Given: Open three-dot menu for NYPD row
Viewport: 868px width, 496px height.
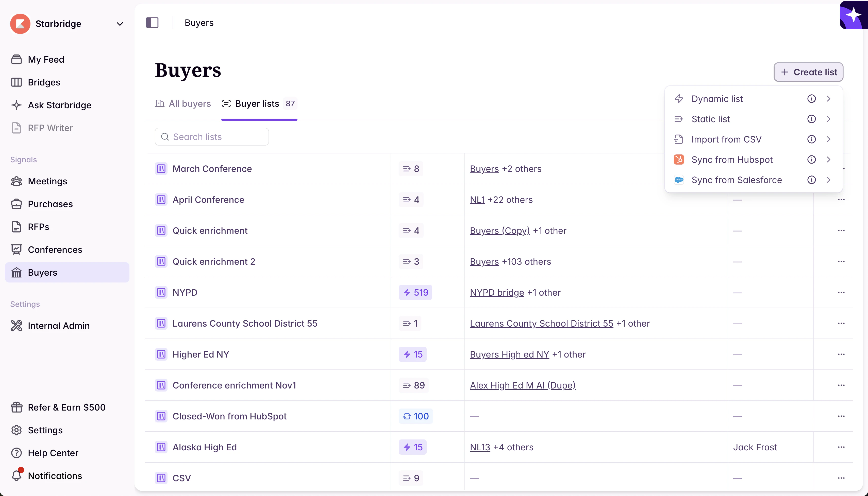Looking at the screenshot, I should coord(841,293).
